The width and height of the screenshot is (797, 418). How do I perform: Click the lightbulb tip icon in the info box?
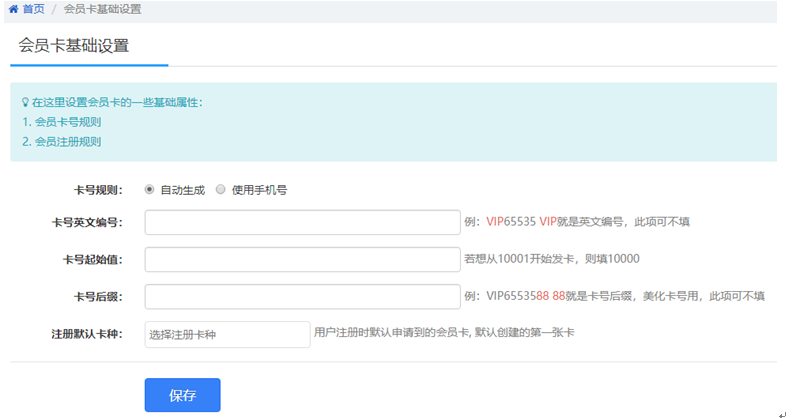pyautogui.click(x=25, y=102)
